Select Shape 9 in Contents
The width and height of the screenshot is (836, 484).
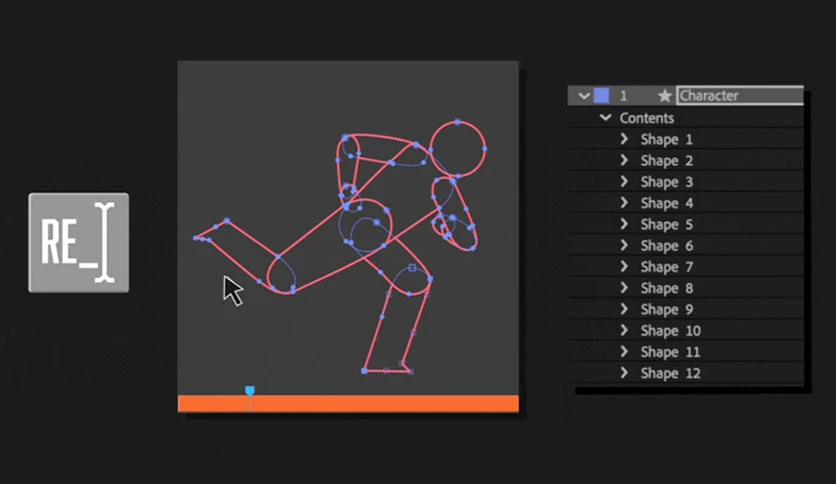pyautogui.click(x=666, y=309)
